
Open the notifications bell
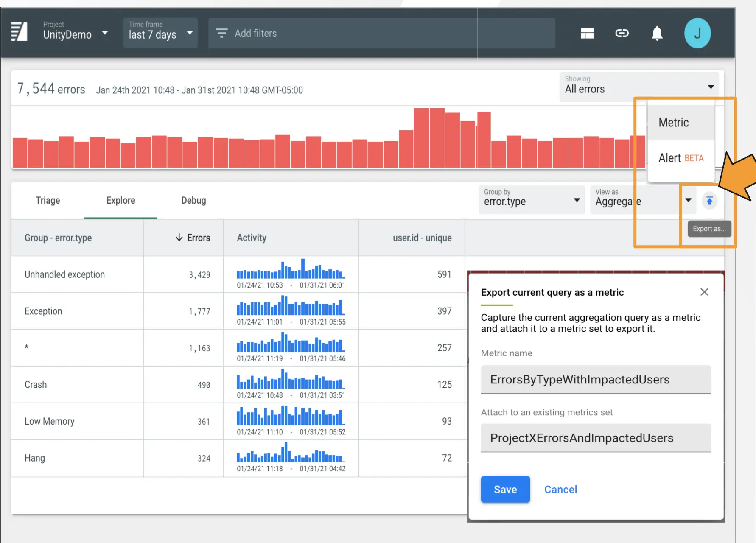657,33
